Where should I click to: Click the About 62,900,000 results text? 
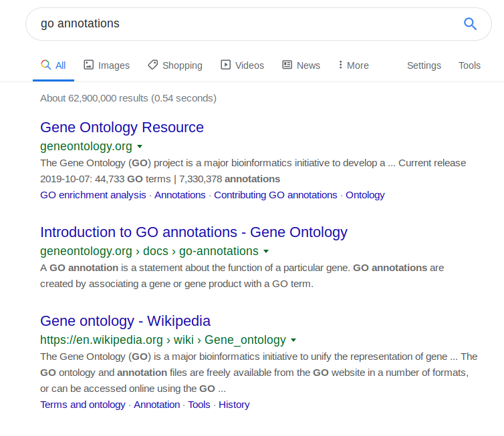[128, 98]
